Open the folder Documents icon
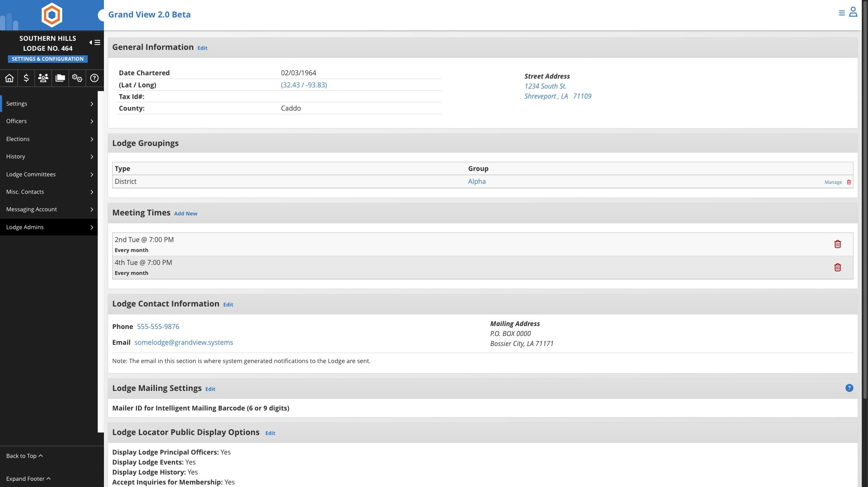The image size is (868, 487). point(60,78)
